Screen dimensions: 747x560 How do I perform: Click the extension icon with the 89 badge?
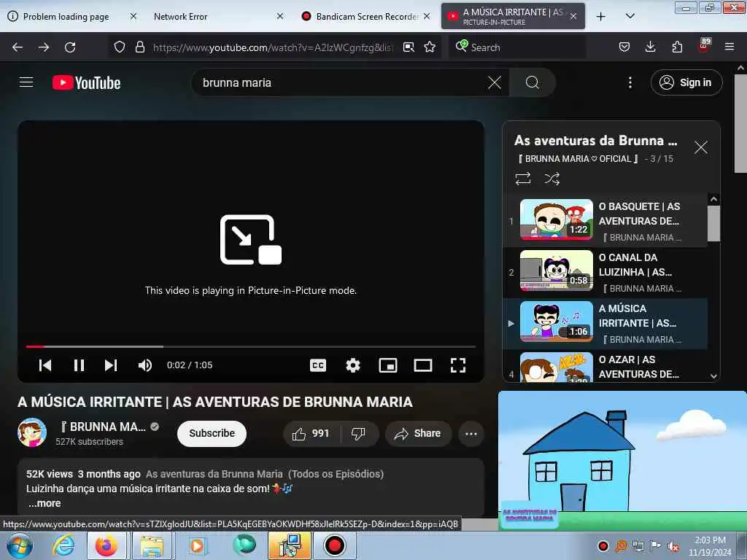point(704,45)
